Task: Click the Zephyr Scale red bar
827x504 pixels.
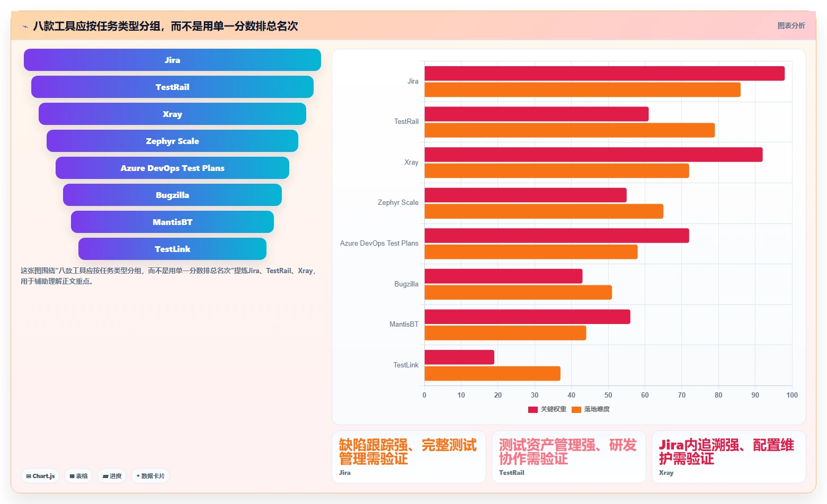Action: 526,195
